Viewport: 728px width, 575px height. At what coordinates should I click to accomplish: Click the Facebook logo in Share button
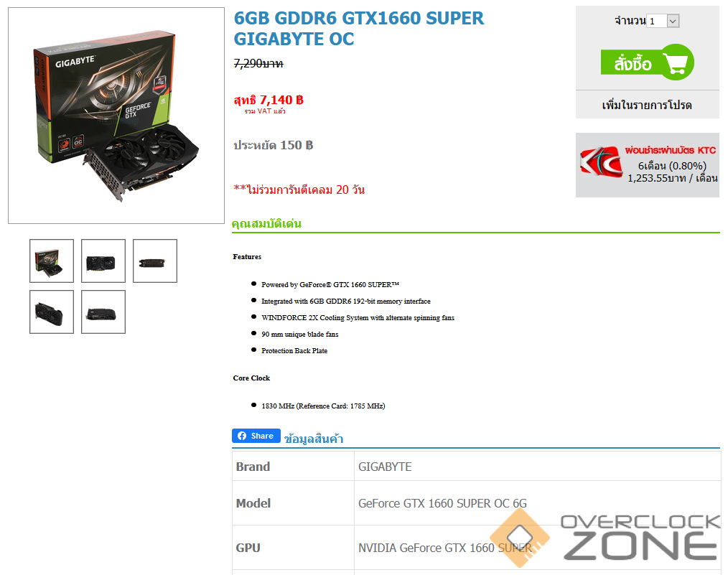pos(242,436)
